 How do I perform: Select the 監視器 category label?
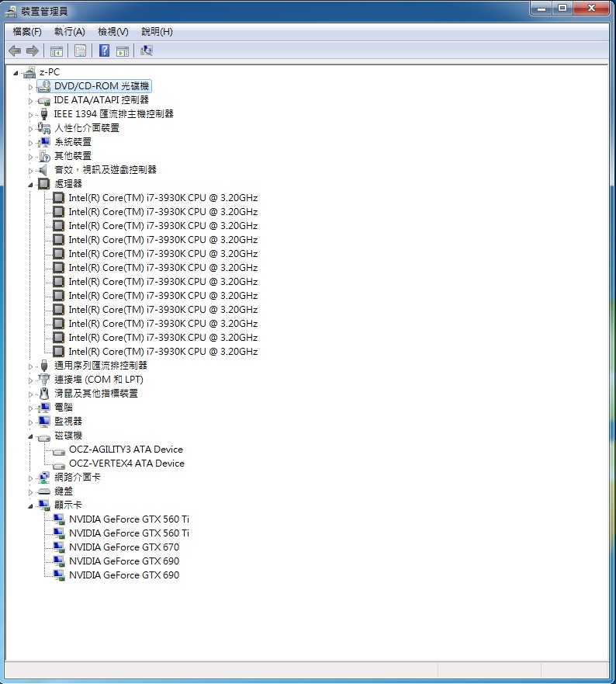click(68, 422)
